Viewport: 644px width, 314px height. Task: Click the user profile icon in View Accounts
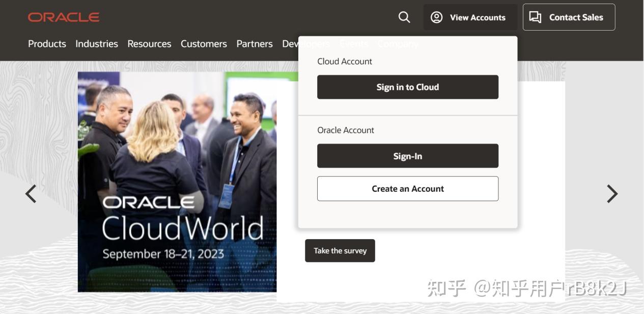tap(436, 17)
